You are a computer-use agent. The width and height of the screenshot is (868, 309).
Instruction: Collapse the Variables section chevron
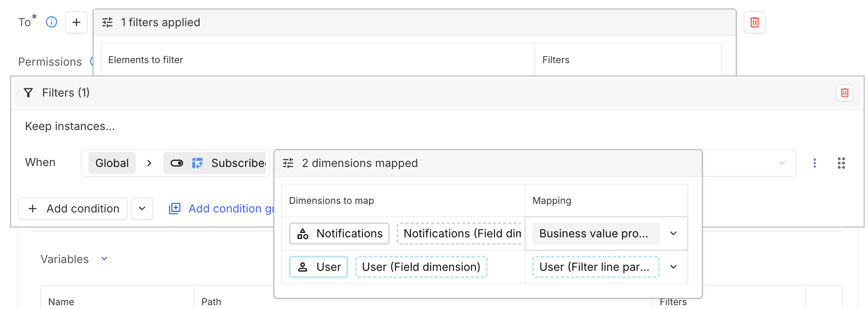pos(104,259)
